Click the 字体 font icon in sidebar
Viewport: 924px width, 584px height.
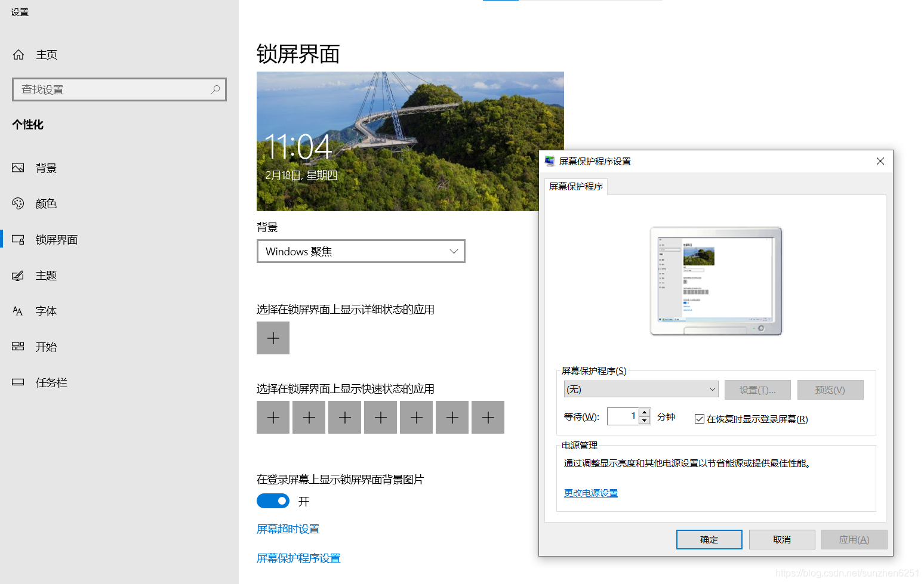[18, 311]
